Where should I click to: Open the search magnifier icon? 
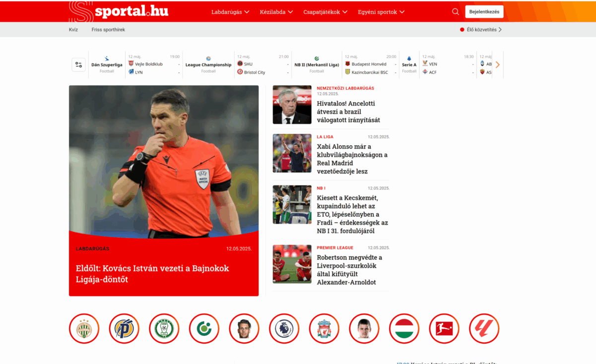coord(455,12)
